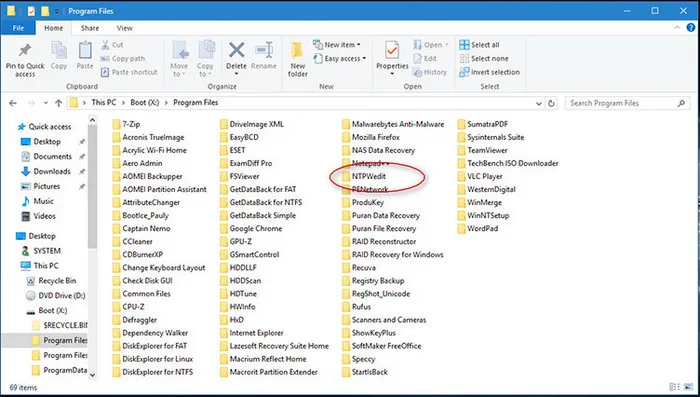
Task: Click the Properties checkmark icon
Action: coord(392,50)
